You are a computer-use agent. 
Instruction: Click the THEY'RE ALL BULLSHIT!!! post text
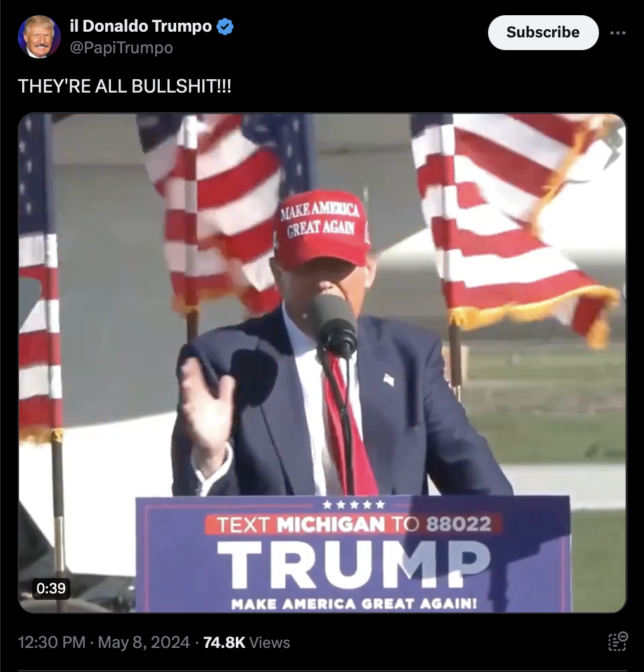[124, 86]
